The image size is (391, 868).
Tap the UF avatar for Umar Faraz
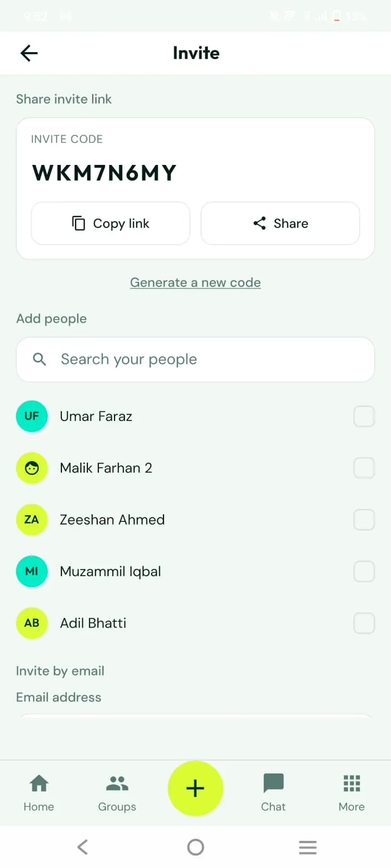point(32,416)
